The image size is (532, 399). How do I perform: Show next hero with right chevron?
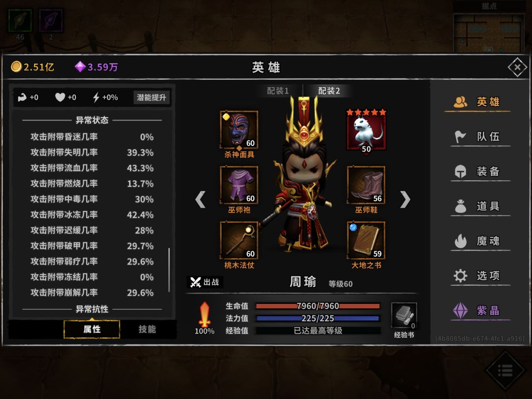tap(405, 199)
